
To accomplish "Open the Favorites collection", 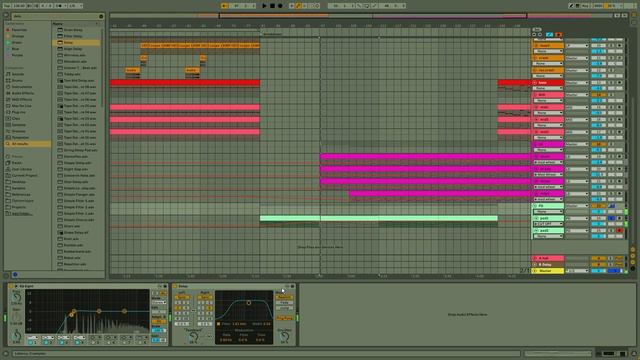I will 19,30.
